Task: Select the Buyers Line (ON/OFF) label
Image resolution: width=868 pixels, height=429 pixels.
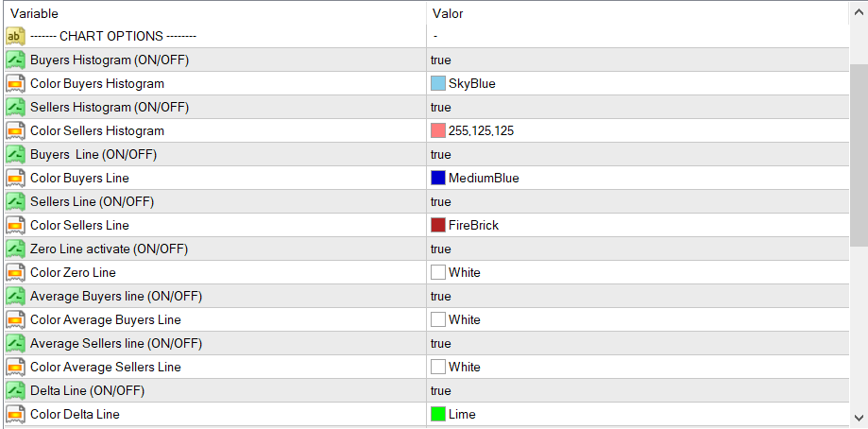Action: click(x=94, y=154)
